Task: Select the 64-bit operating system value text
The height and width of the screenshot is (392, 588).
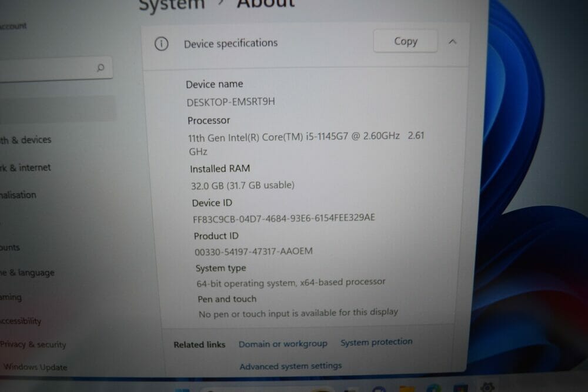Action: (x=290, y=283)
